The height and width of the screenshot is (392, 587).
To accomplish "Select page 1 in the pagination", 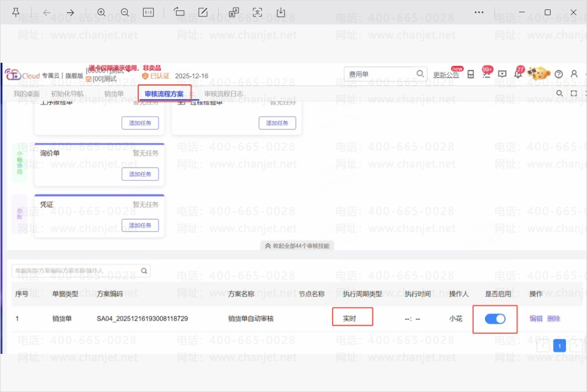I will [x=559, y=346].
